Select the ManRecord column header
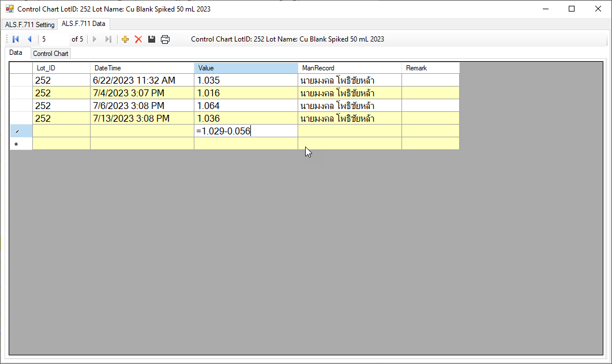Image resolution: width=612 pixels, height=364 pixels. (350, 68)
